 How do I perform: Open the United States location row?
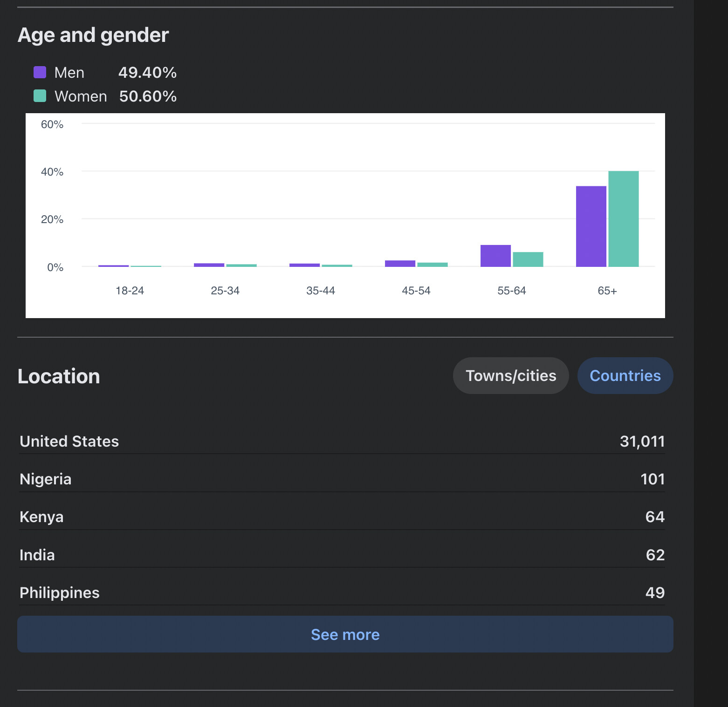click(342, 441)
